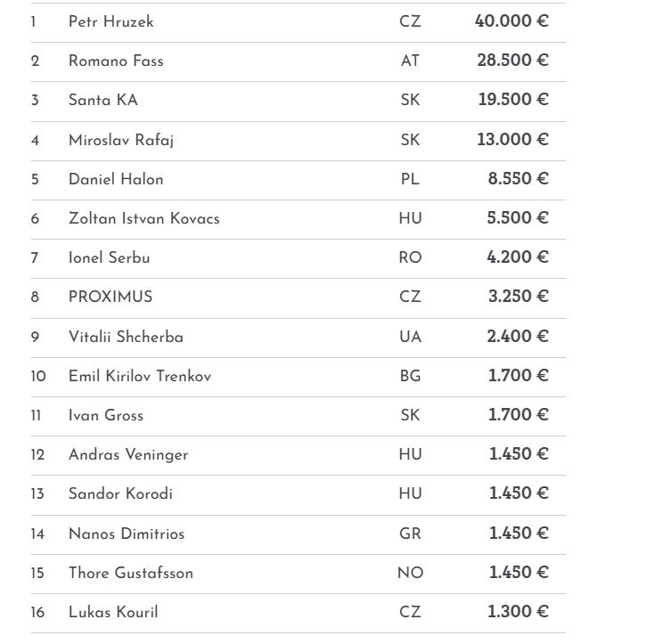671x644 pixels.
Task: Click Emil Kirilov Trenkov's name
Action: [140, 376]
